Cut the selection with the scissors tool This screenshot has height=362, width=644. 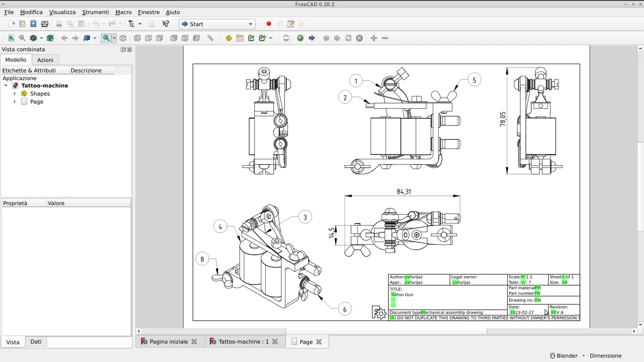[x=59, y=24]
